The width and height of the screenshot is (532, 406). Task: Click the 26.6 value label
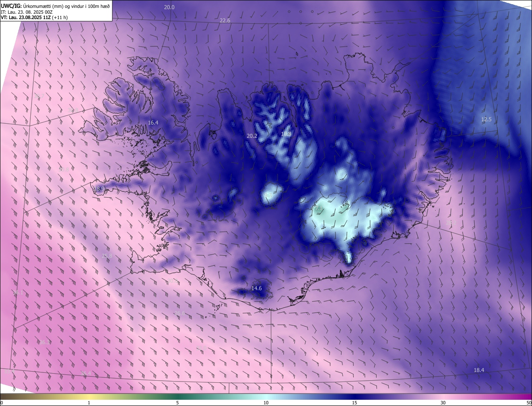(x=180, y=313)
